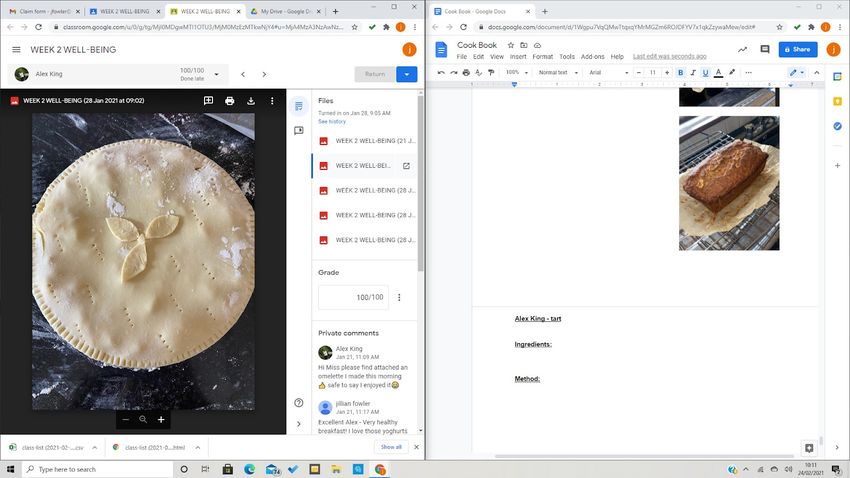Zoom out the pie image in viewer
Viewport: 850px width, 478px height.
click(126, 419)
